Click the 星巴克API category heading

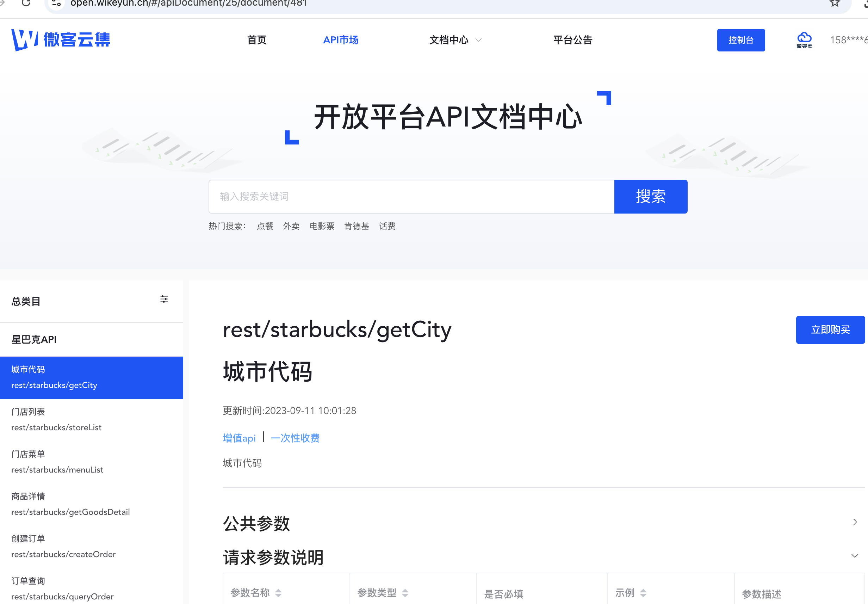click(34, 340)
